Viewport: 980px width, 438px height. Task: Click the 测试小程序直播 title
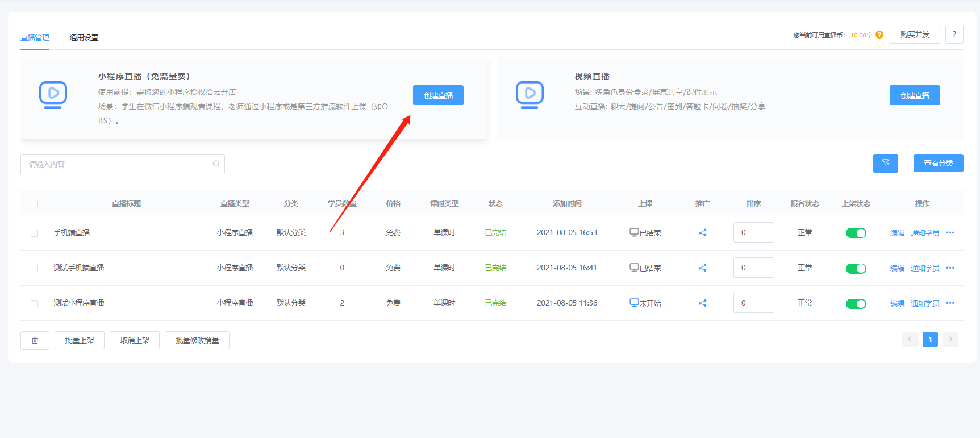point(79,303)
